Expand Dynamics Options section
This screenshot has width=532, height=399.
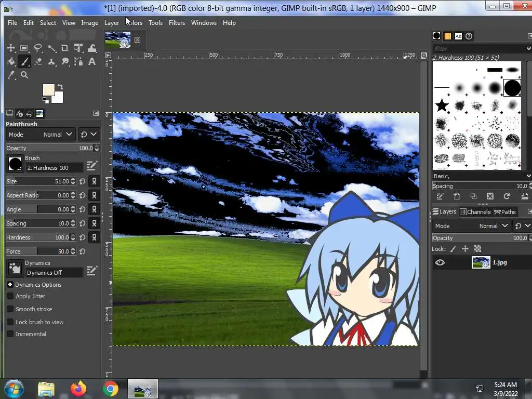[10, 285]
